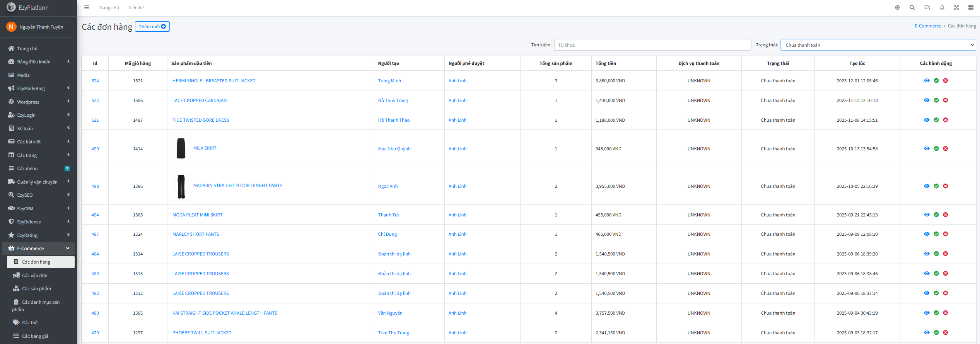
Task: Open Các vận đơn in sidebar
Action: (x=35, y=276)
